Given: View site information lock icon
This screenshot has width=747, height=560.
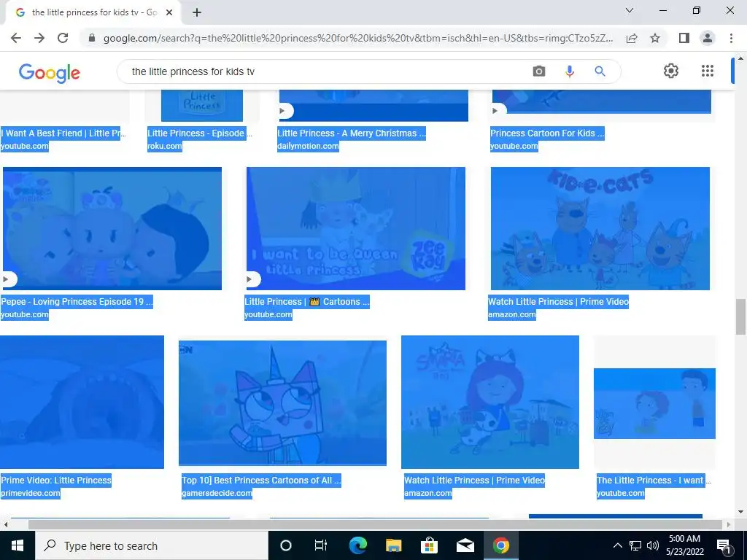Looking at the screenshot, I should [x=92, y=38].
